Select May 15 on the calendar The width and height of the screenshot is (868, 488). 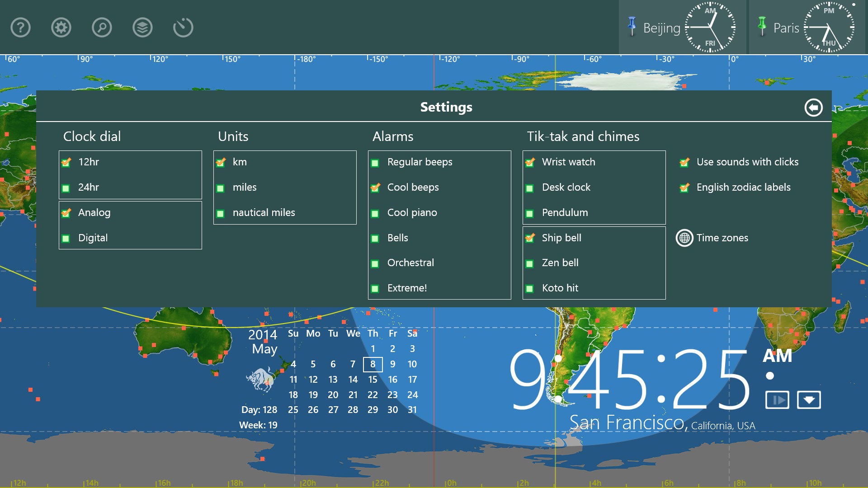[373, 380]
